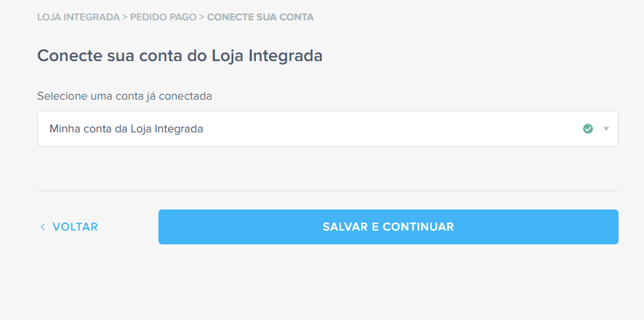Click the horizontal divider line above the buttons

(x=327, y=191)
